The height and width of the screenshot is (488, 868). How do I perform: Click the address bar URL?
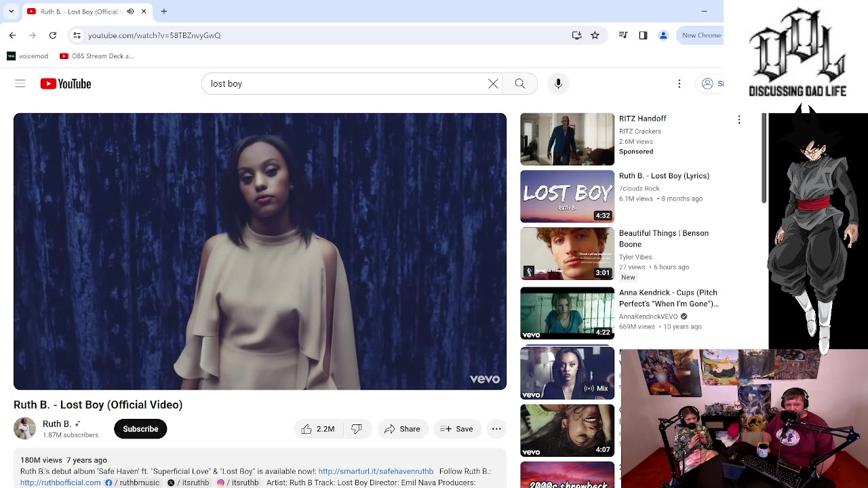pos(154,35)
